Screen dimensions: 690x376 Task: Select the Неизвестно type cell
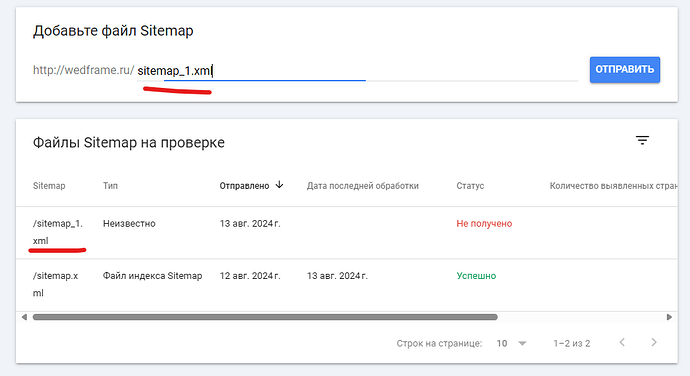(129, 224)
